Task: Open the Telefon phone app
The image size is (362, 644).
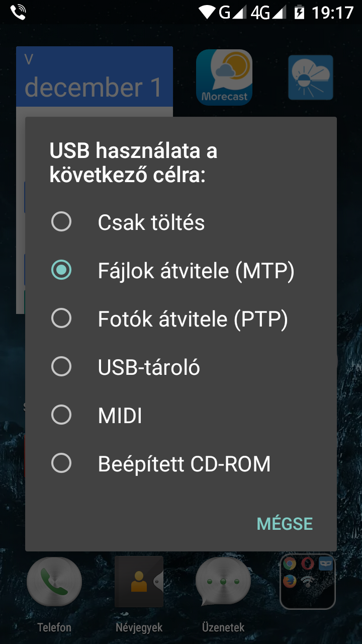Action: pos(54,583)
